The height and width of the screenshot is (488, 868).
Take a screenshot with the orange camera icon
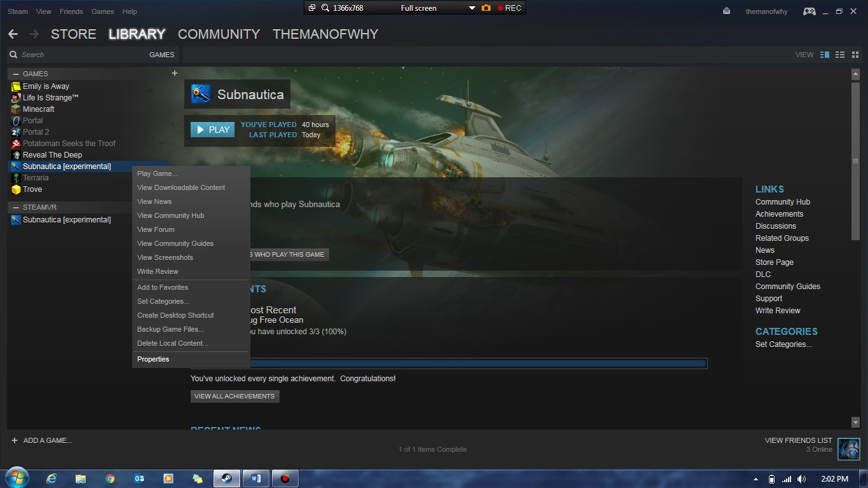[486, 8]
